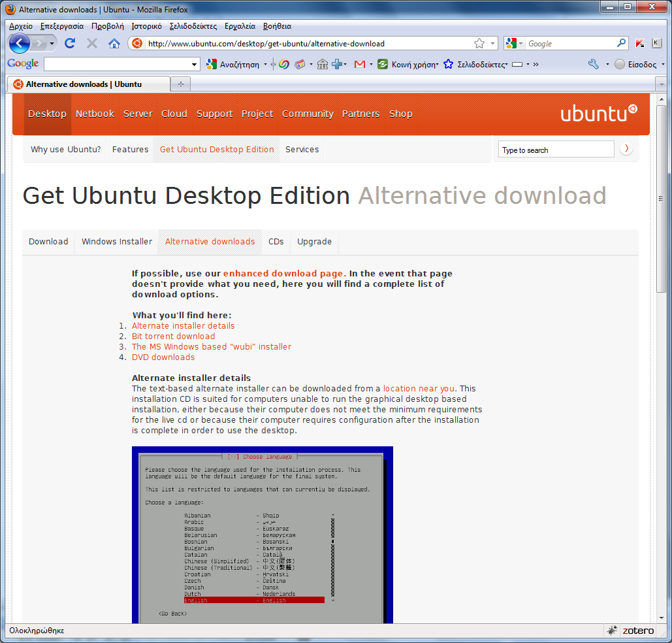
Task: Reload the current page
Action: click(x=70, y=43)
